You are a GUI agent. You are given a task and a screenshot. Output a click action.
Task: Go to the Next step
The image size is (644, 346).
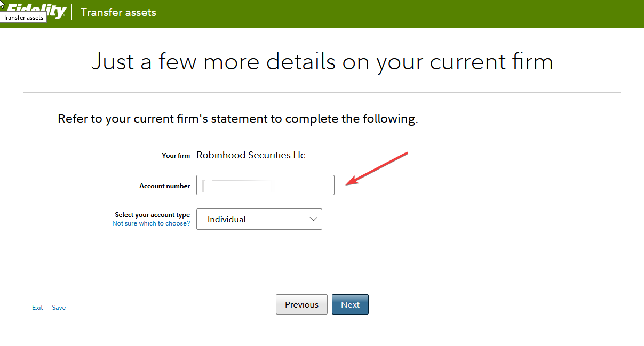[x=350, y=304]
